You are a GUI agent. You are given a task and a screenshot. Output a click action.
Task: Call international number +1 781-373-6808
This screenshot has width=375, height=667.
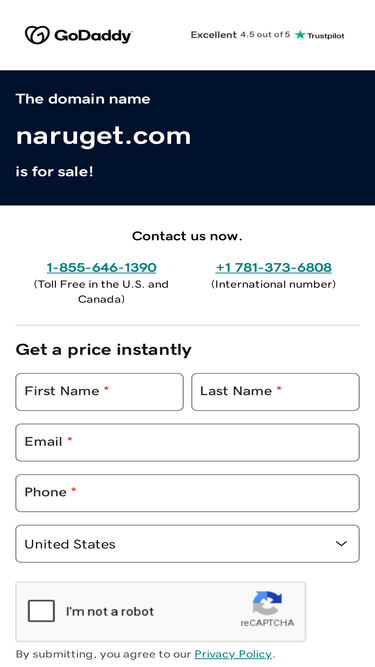tap(273, 268)
